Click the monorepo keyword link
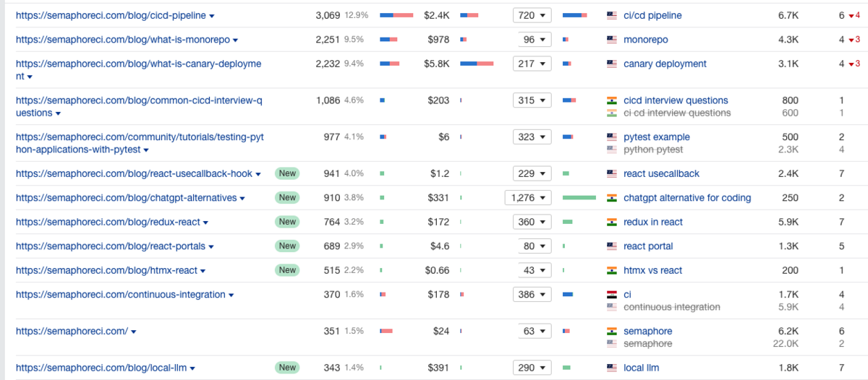The height and width of the screenshot is (380, 868). 645,40
